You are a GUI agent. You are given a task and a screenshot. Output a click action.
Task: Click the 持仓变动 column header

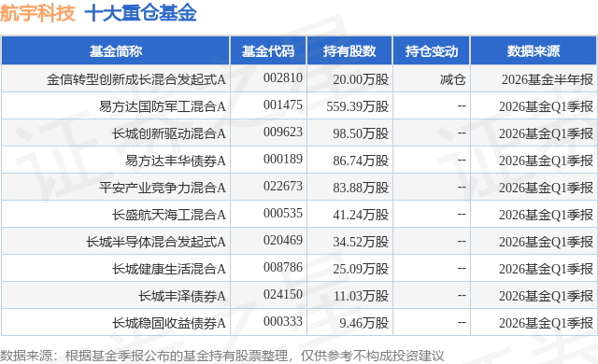pos(432,51)
